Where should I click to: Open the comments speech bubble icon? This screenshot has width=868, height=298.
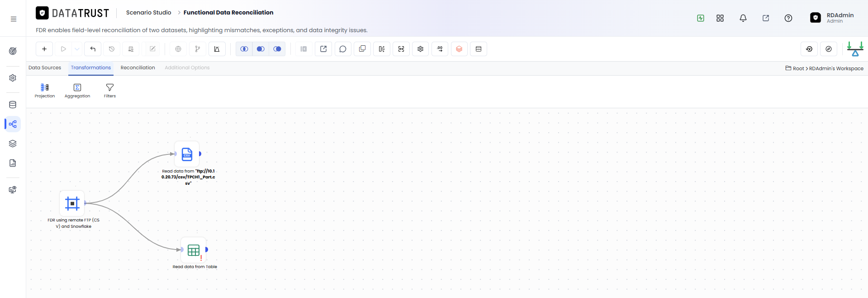click(343, 49)
